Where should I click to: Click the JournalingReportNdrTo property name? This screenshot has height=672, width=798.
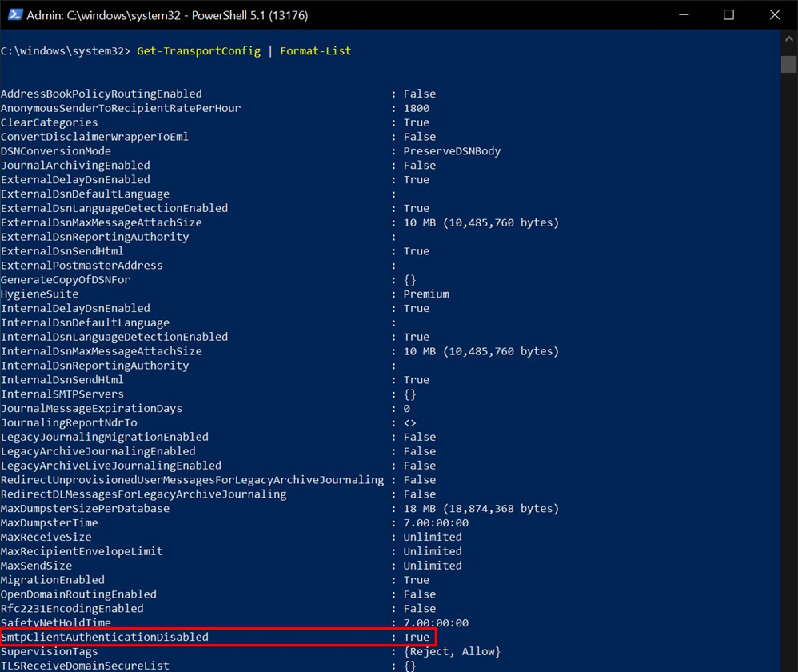(x=69, y=422)
